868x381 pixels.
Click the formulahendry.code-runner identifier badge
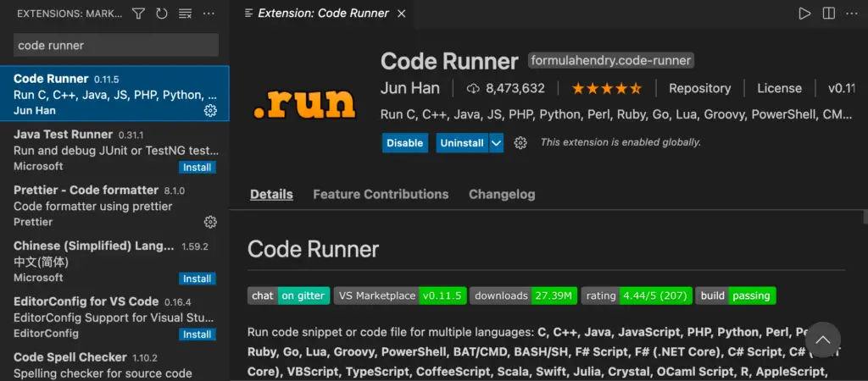point(611,61)
